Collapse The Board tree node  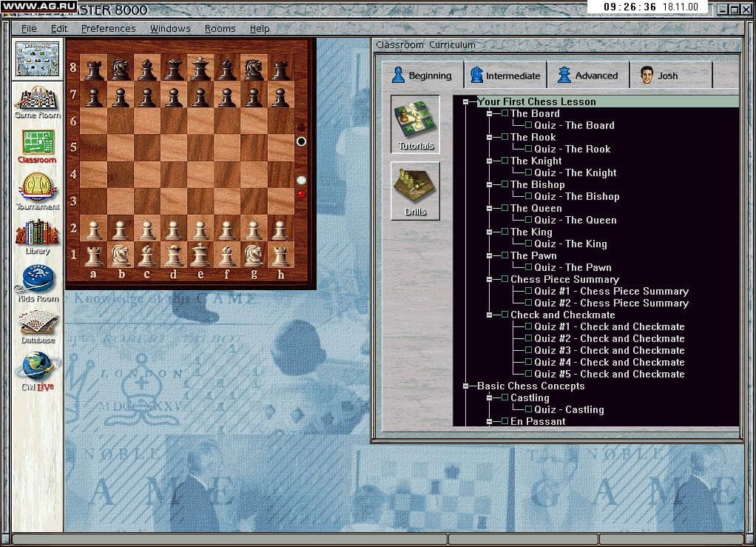[490, 114]
